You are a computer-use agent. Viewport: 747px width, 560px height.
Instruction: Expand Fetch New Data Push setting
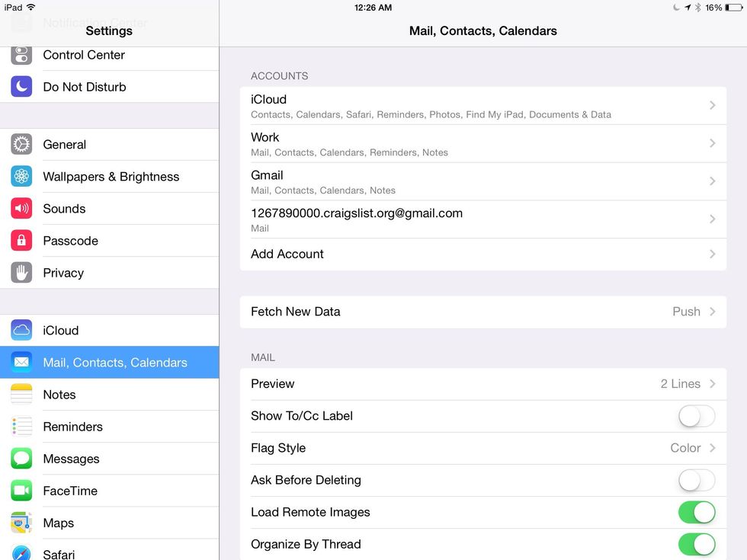pyautogui.click(x=483, y=312)
